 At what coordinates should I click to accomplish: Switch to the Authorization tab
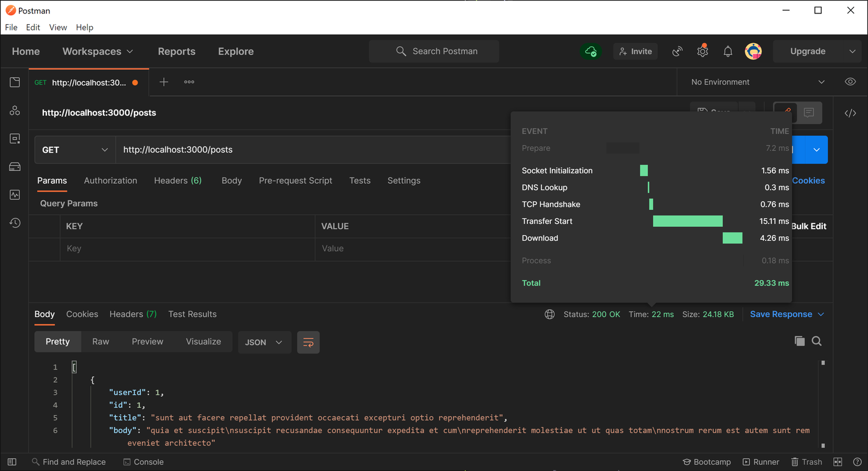coord(110,181)
